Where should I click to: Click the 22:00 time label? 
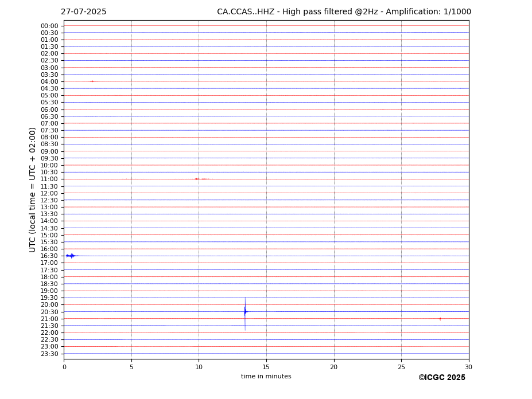click(49, 333)
